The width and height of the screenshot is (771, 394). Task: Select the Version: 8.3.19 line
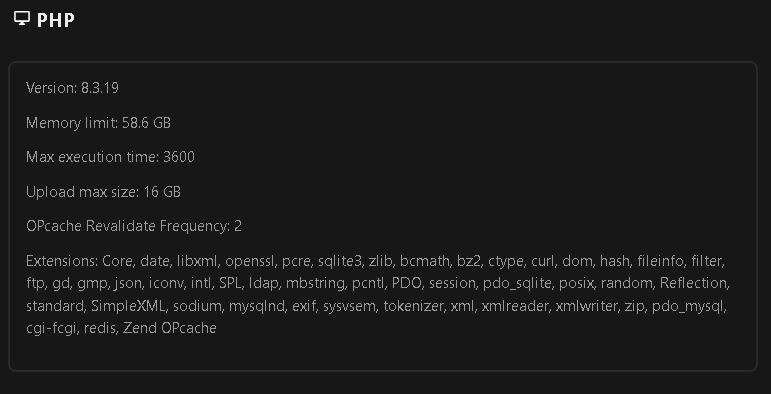coord(72,88)
